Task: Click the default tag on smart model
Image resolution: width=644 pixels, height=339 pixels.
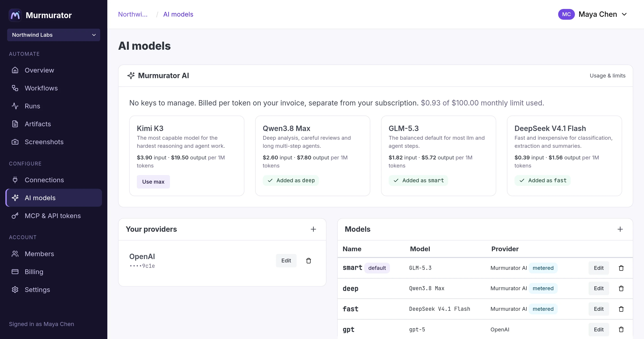Action: click(377, 268)
